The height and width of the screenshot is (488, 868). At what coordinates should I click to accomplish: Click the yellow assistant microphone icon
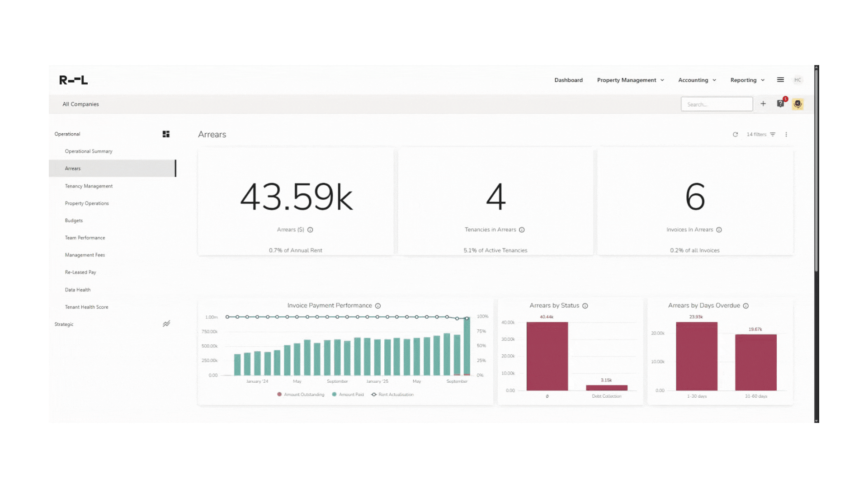pyautogui.click(x=798, y=103)
